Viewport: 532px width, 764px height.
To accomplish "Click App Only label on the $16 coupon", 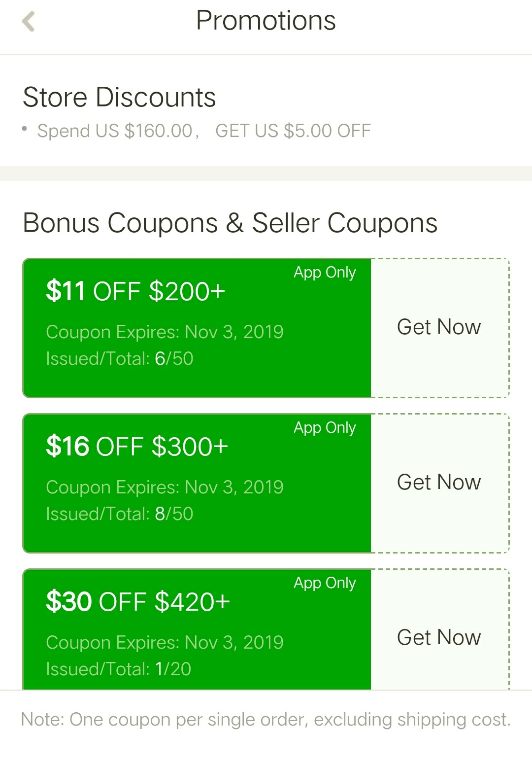I will pyautogui.click(x=325, y=428).
